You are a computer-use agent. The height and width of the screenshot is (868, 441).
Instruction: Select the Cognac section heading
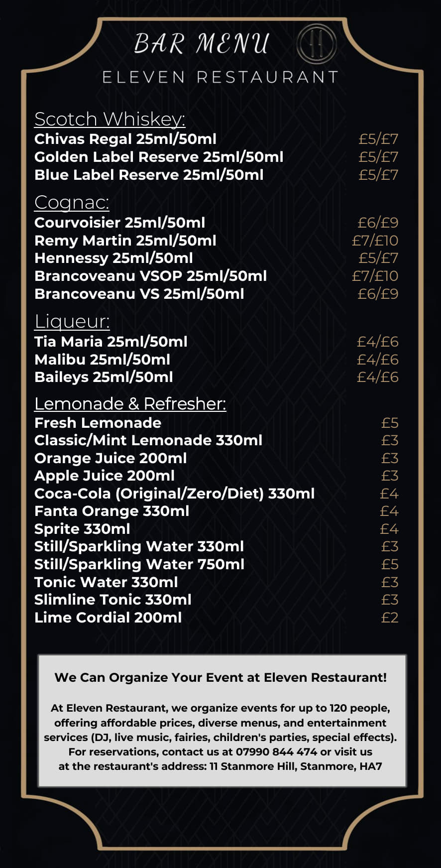coord(72,202)
